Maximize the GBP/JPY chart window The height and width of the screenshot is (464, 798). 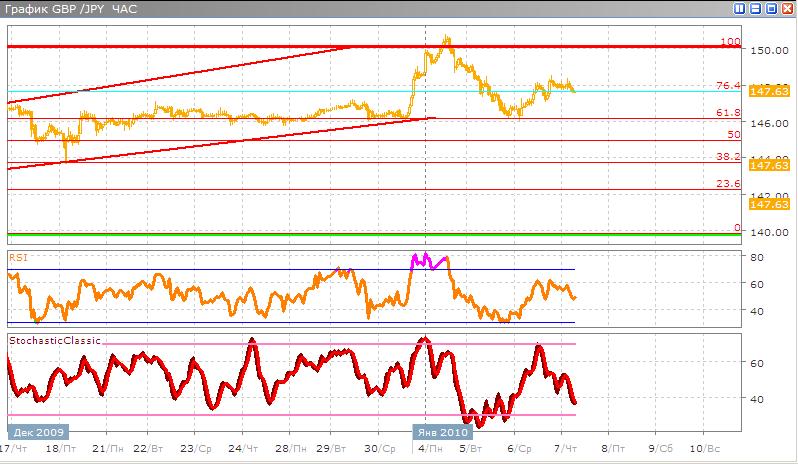[770, 9]
